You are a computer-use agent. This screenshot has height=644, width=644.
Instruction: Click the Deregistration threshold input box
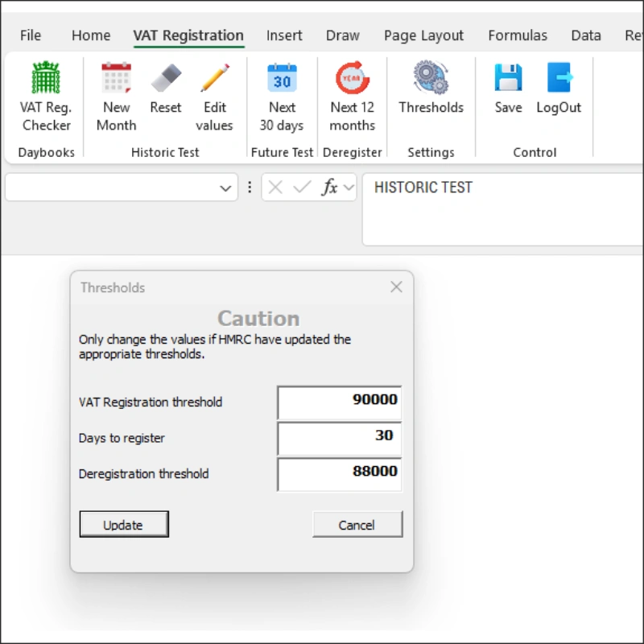339,474
